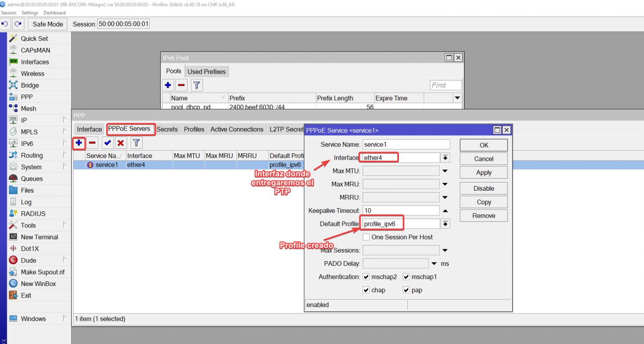644x344 pixels.
Task: Open the Interface dropdown showing ether4
Action: coord(445,158)
